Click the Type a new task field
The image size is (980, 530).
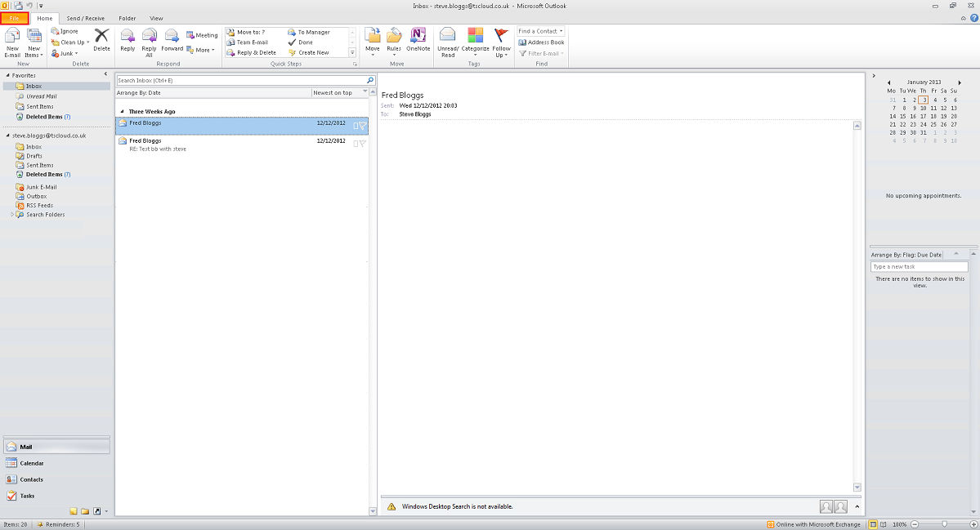(x=919, y=266)
